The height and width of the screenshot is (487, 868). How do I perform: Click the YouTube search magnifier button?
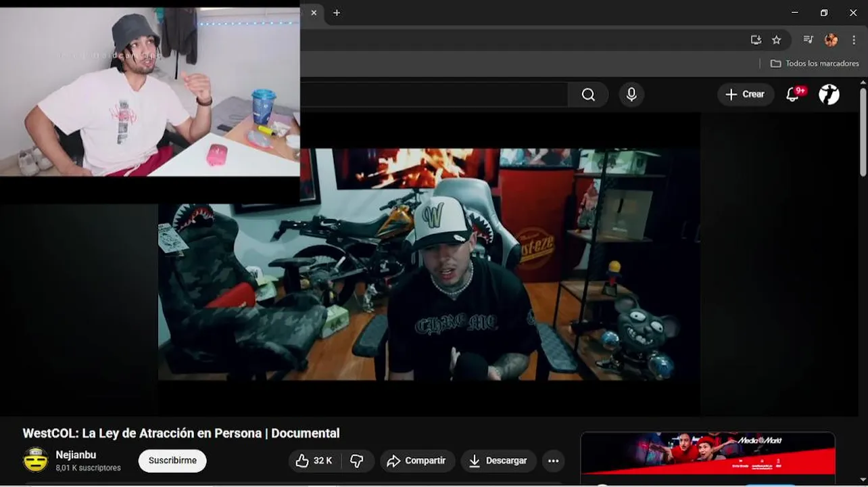(588, 95)
